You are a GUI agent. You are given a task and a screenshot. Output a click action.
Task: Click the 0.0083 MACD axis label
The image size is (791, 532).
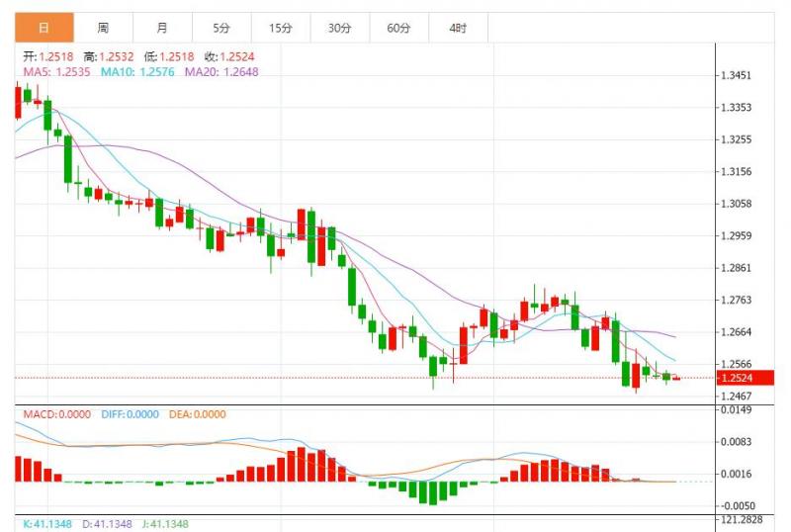pos(736,442)
